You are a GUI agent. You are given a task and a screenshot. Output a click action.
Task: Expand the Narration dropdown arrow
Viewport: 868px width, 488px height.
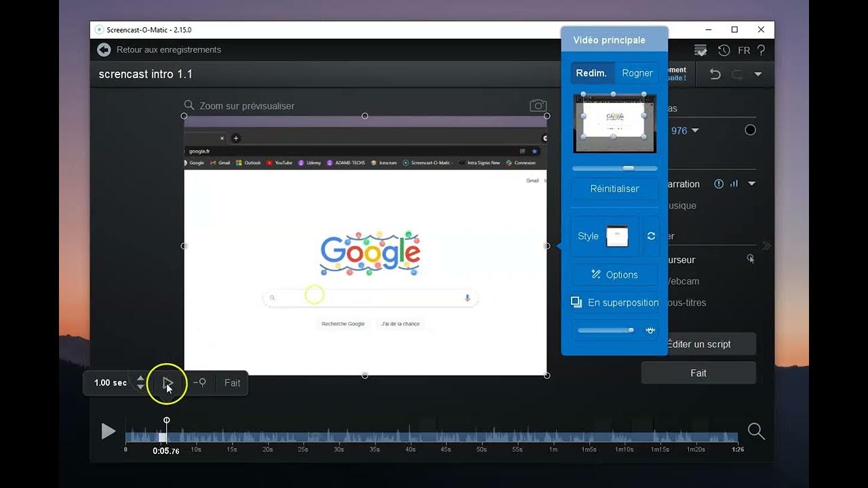(751, 184)
